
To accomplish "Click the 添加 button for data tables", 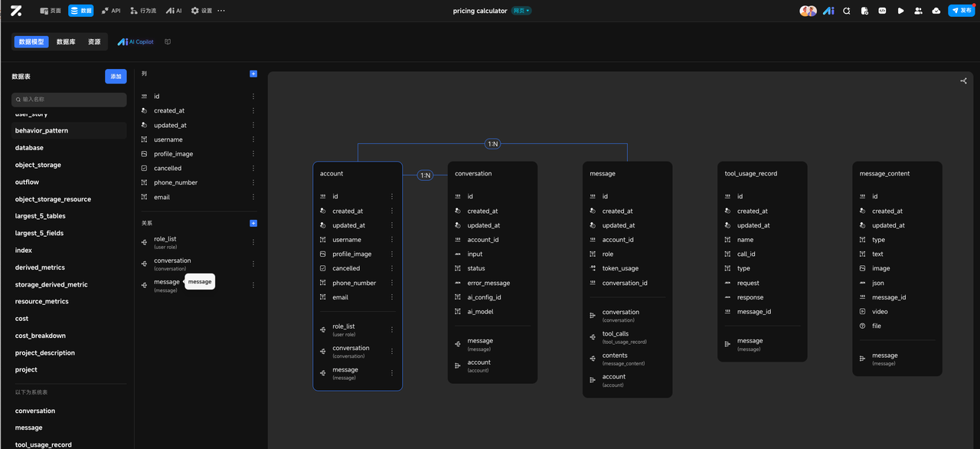I will (x=116, y=77).
